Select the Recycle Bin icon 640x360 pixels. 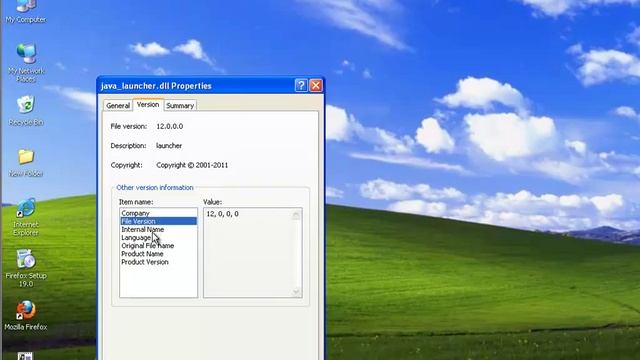click(x=26, y=111)
